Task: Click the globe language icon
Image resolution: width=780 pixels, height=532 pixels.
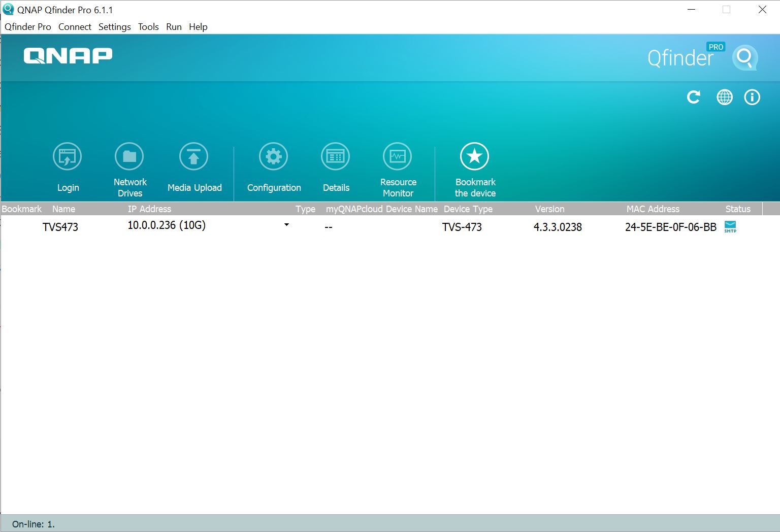Action: point(725,97)
